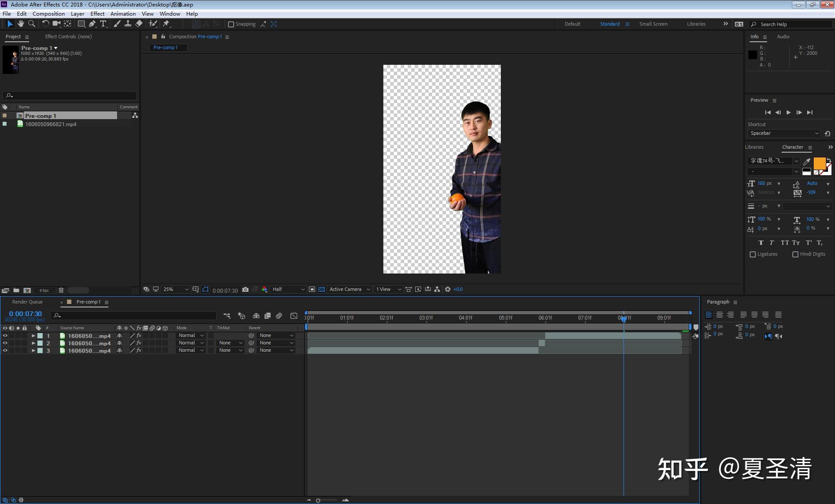Viewport: 835px width, 504px height.
Task: Open the Active Camera dropdown
Action: click(349, 290)
